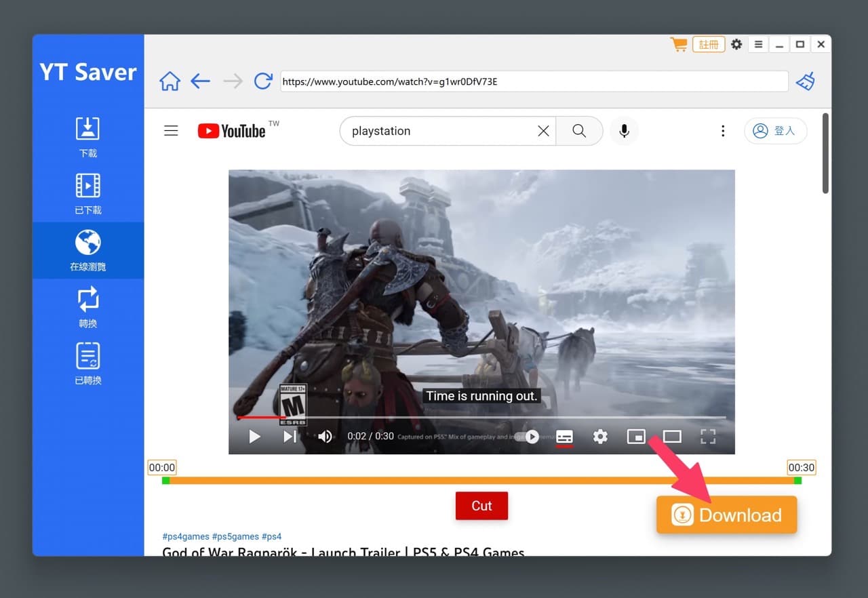This screenshot has height=598, width=868.
Task: Select the green end trim handle
Action: pyautogui.click(x=797, y=481)
